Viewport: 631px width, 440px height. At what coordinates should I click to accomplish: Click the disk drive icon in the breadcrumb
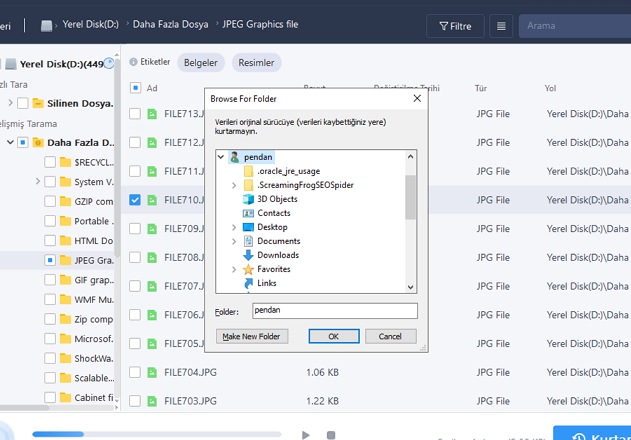46,26
